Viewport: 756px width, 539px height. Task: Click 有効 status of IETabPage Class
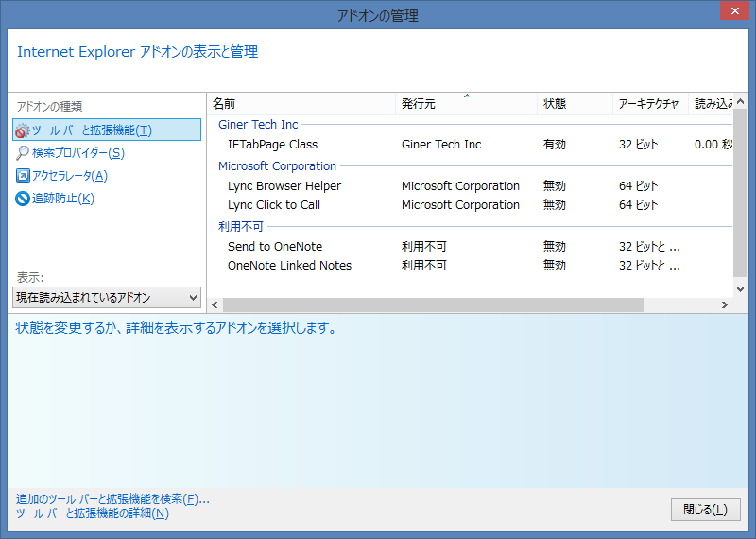pos(555,145)
